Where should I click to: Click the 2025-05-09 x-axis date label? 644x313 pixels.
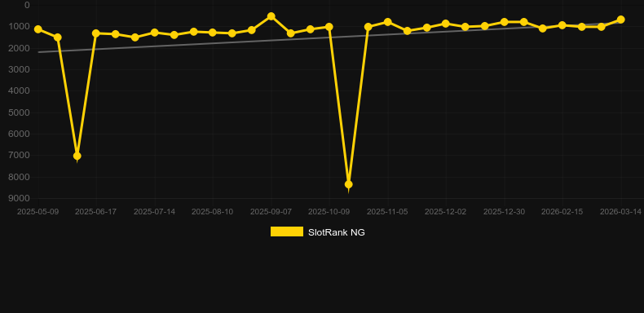click(37, 212)
